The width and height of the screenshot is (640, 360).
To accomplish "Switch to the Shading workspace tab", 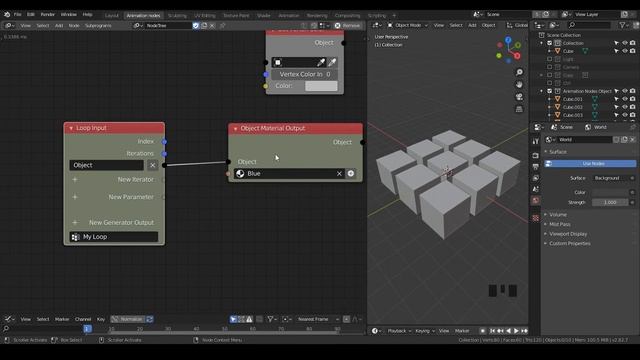I will [263, 16].
